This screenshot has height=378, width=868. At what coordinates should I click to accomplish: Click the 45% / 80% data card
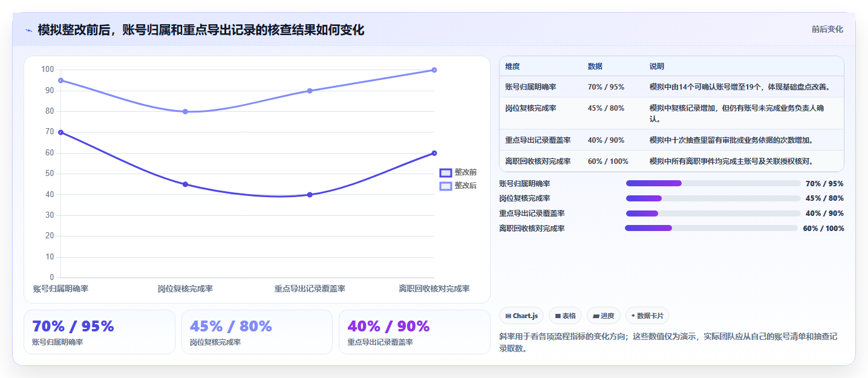coord(257,332)
